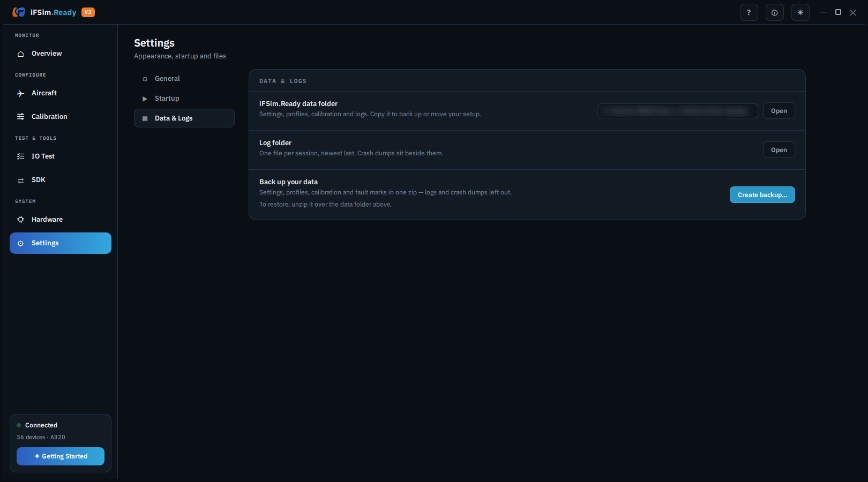The height and width of the screenshot is (482, 868).
Task: Click the '36 devices · A320' status text
Action: 41,438
